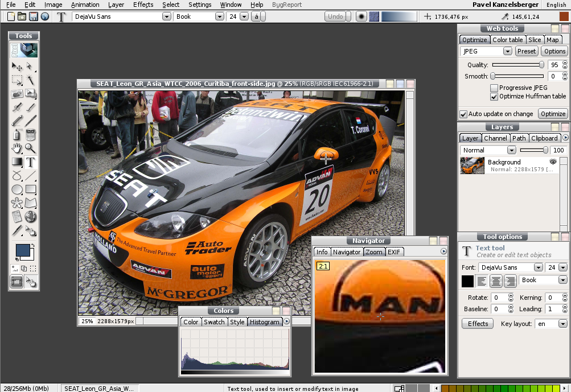Open the Key layout dropdown
This screenshot has width=571, height=392.
(563, 324)
